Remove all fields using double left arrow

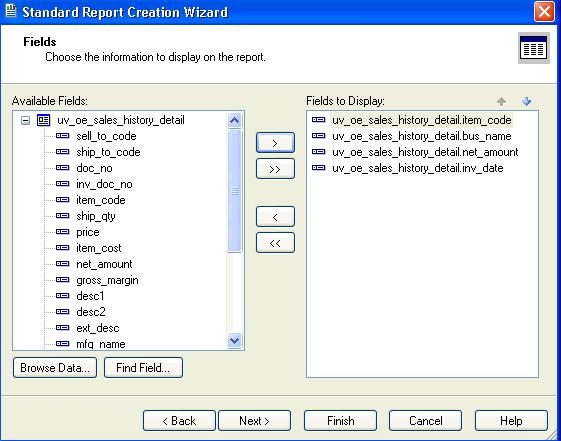pyautogui.click(x=275, y=243)
